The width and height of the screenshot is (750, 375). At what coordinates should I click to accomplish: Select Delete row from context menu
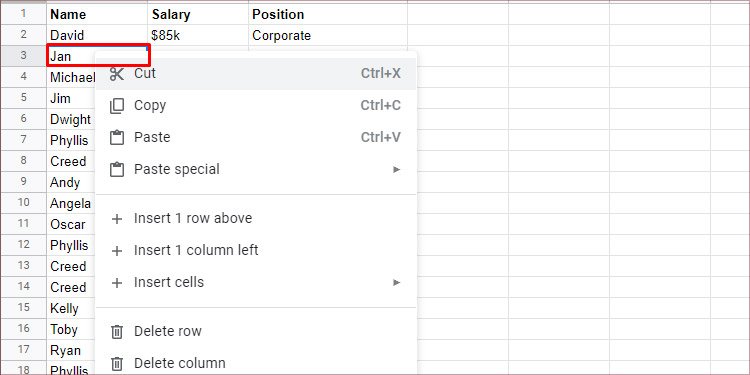[256, 331]
